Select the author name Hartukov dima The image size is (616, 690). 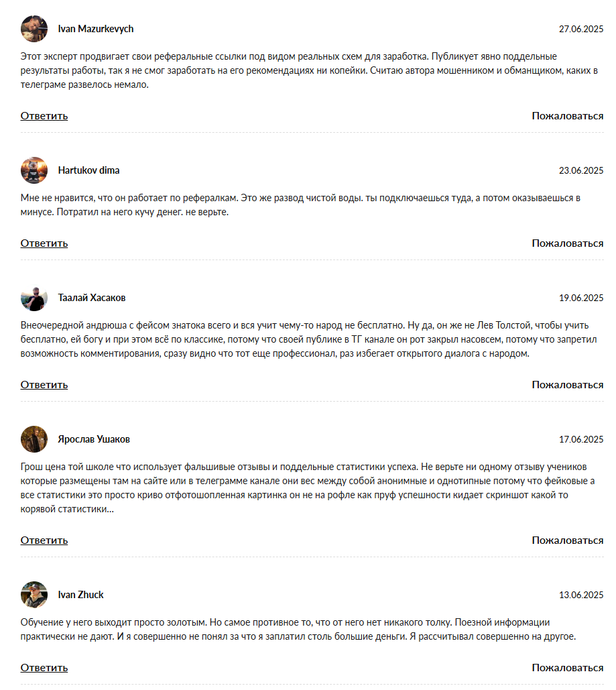click(x=89, y=170)
